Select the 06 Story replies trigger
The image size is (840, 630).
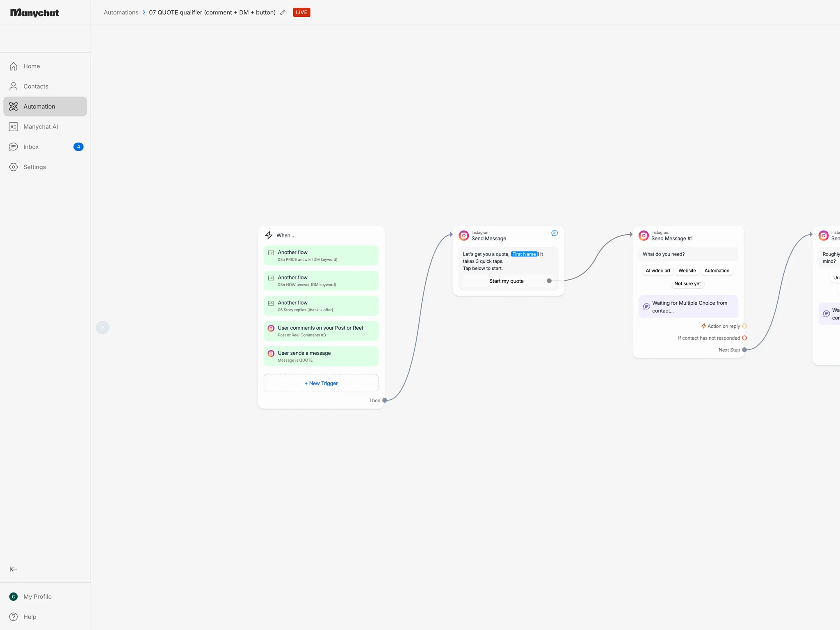pos(321,306)
